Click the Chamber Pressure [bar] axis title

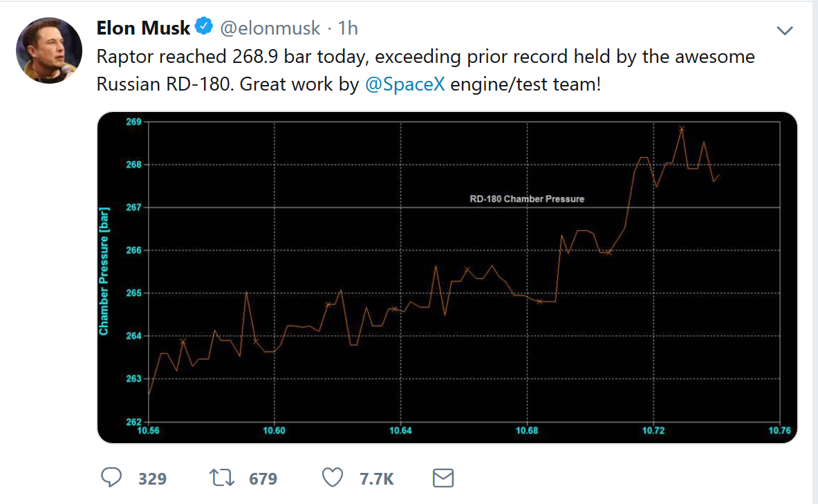[x=104, y=271]
